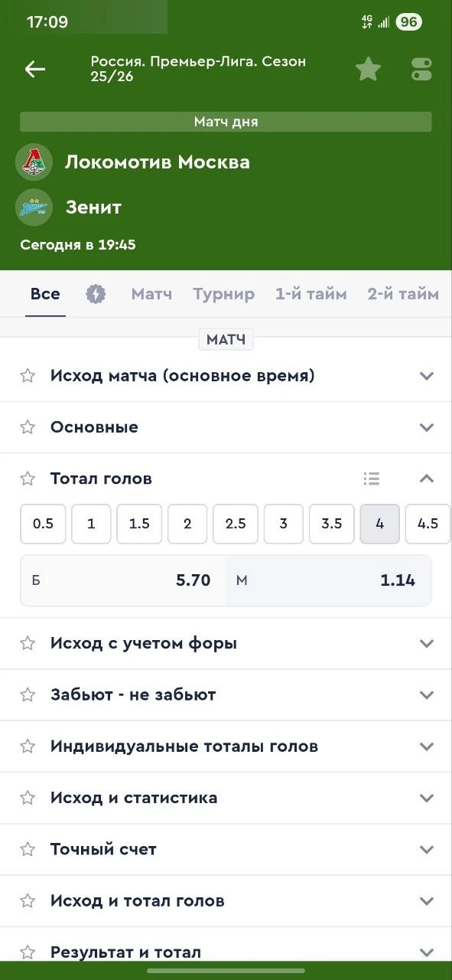Expand the Исход с учетом форы section
The height and width of the screenshot is (980, 452).
(426, 643)
